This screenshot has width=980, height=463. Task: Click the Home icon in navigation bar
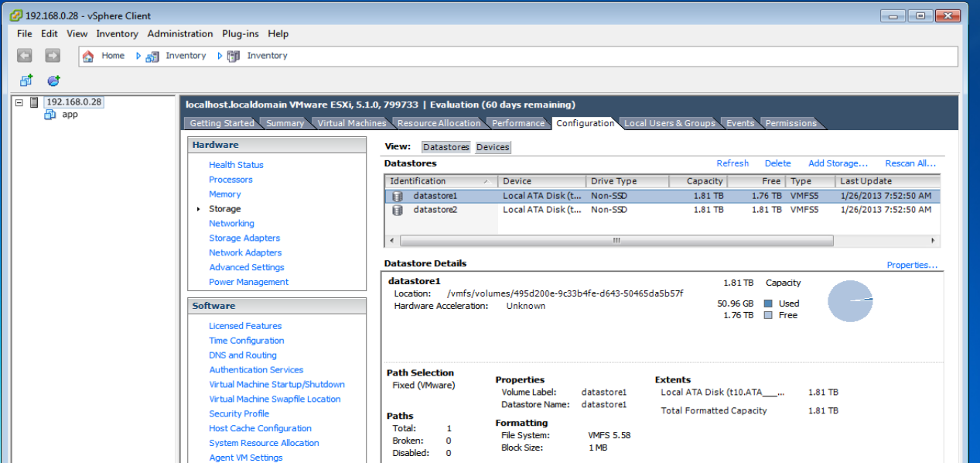point(88,56)
